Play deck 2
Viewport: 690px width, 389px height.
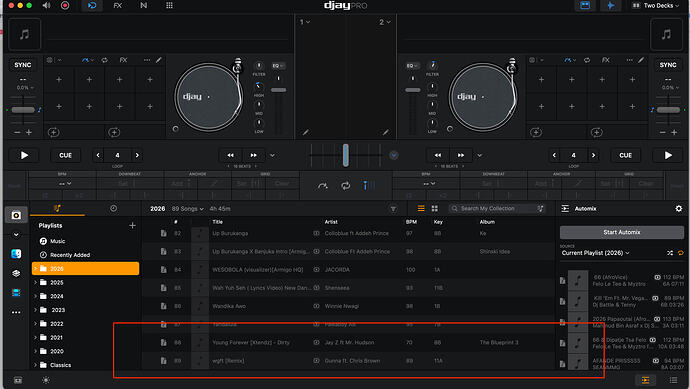(668, 155)
